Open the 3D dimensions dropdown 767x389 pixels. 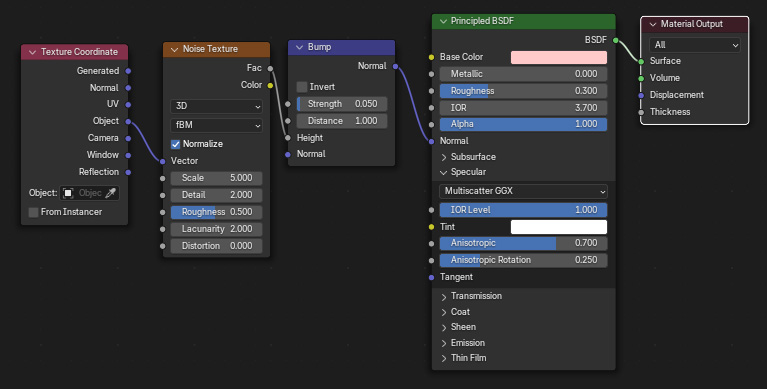pyautogui.click(x=216, y=106)
